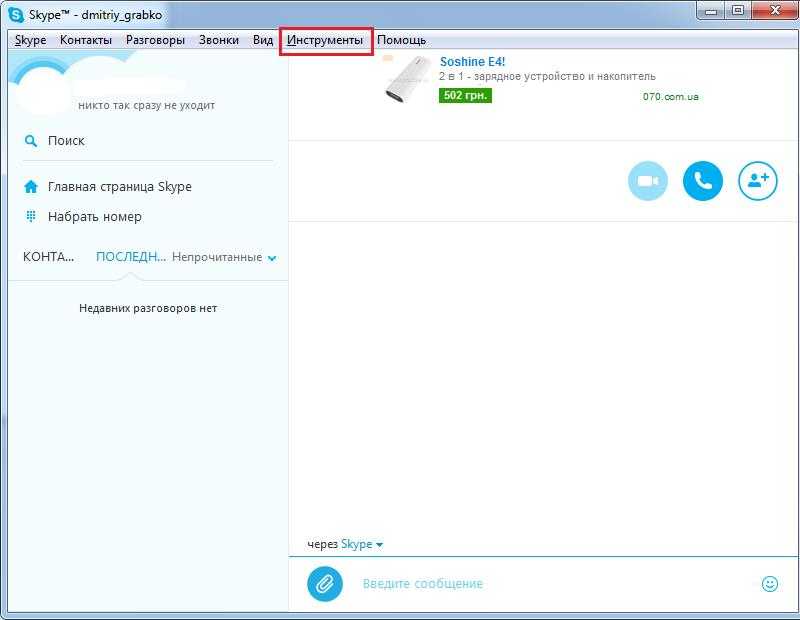Viewport: 800px width, 620px height.
Task: Start a video call with camera button
Action: pyautogui.click(x=647, y=181)
